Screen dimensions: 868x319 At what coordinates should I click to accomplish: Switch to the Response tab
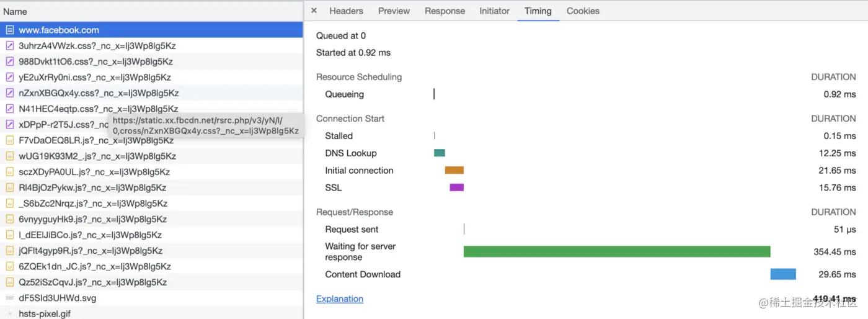pyautogui.click(x=445, y=11)
